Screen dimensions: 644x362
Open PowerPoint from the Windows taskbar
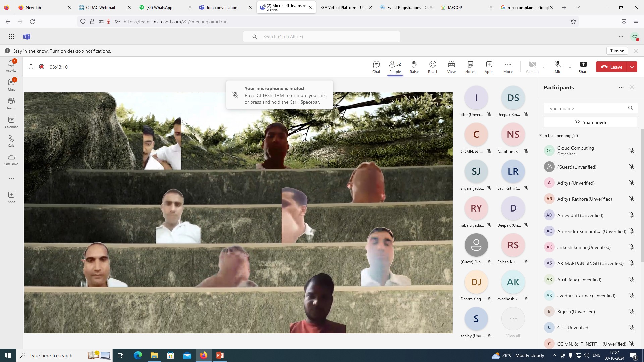point(220,355)
